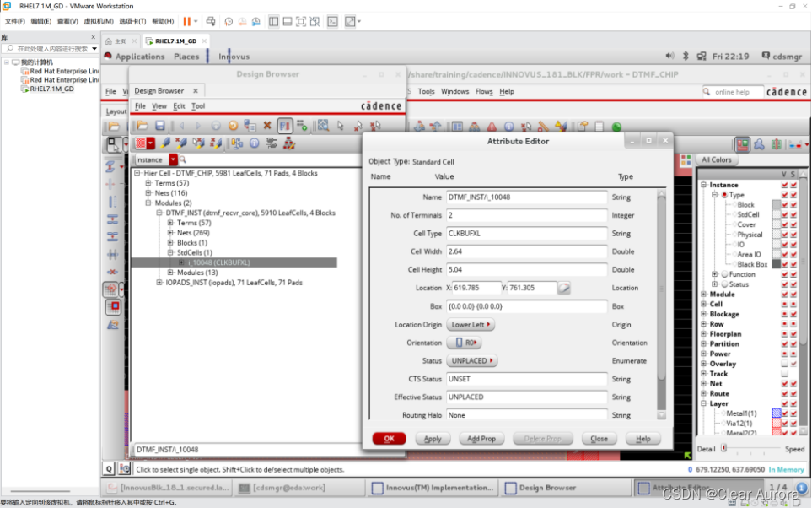Open the Tool menu in Design Browser
812x508 pixels.
tap(198, 106)
